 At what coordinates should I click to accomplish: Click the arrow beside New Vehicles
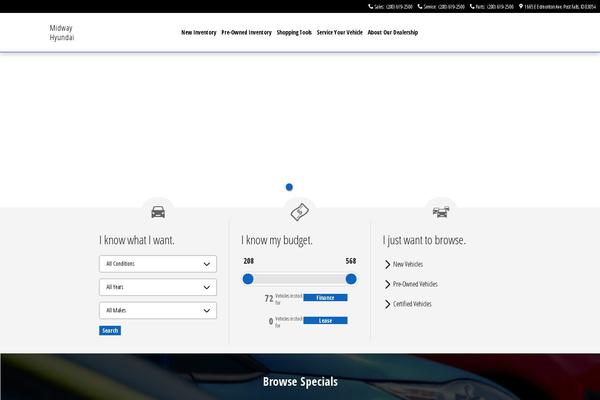(387, 264)
